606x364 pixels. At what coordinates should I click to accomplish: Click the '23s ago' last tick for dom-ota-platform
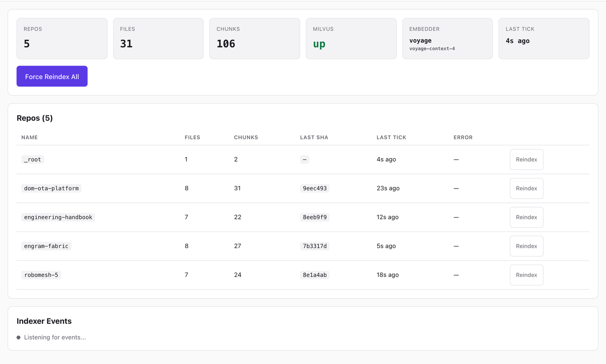click(x=388, y=189)
